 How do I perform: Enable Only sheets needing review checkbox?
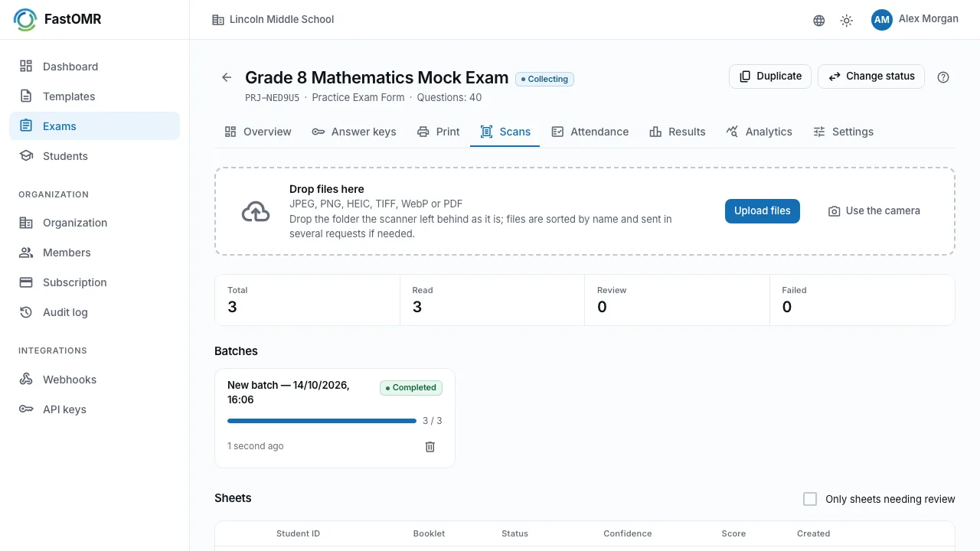click(810, 499)
